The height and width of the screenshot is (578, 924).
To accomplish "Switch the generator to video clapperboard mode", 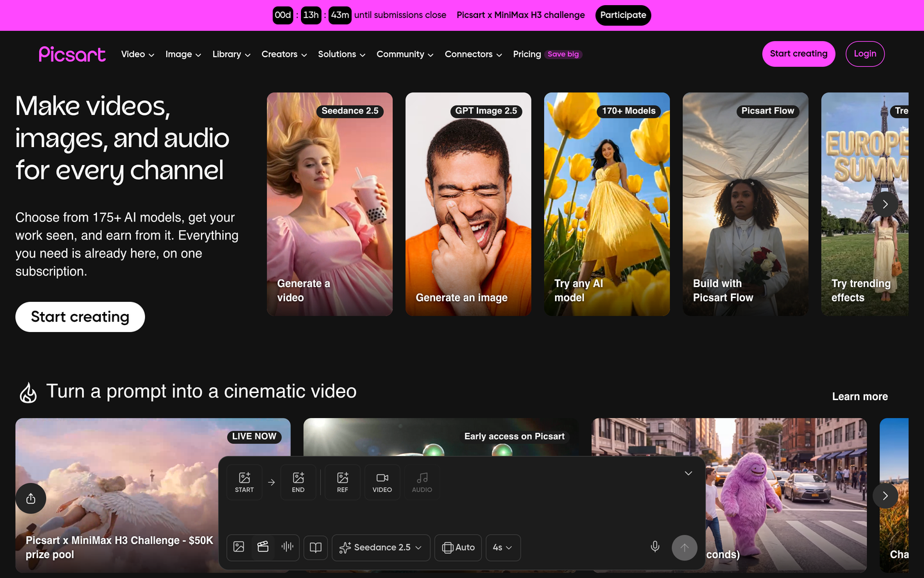I will [263, 547].
